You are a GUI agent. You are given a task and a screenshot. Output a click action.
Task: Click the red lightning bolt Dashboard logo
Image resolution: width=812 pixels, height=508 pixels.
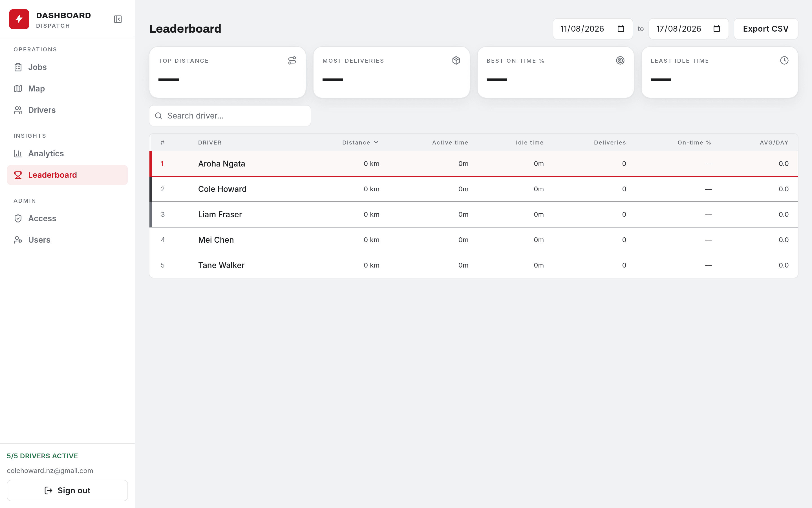(19, 19)
